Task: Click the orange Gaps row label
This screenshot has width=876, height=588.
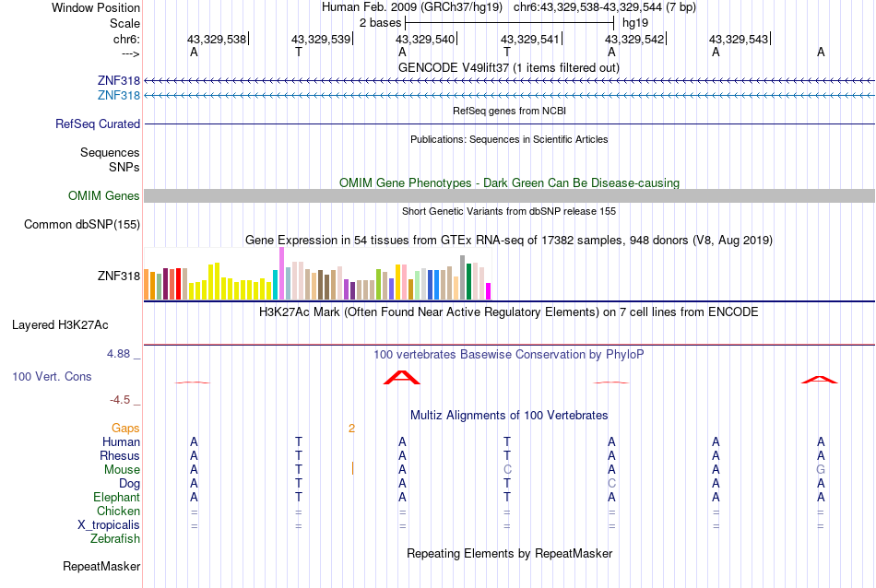Action: click(125, 428)
